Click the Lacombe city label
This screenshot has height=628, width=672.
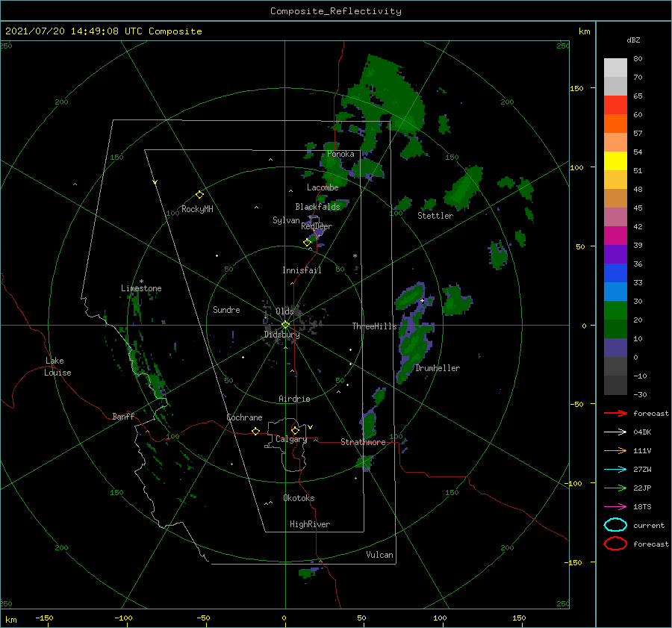tap(323, 187)
